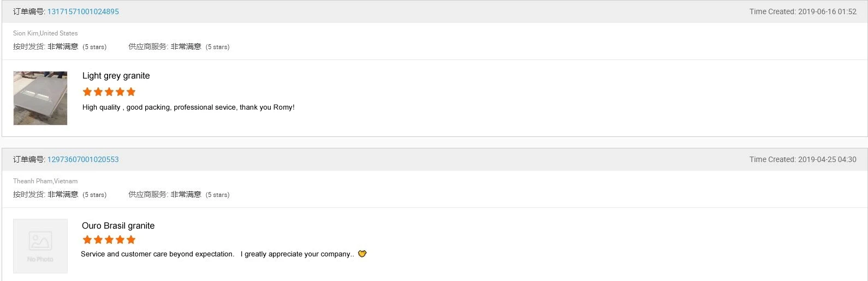Click the Light grey granite review title
Image resolution: width=868 pixels, height=281 pixels.
116,76
